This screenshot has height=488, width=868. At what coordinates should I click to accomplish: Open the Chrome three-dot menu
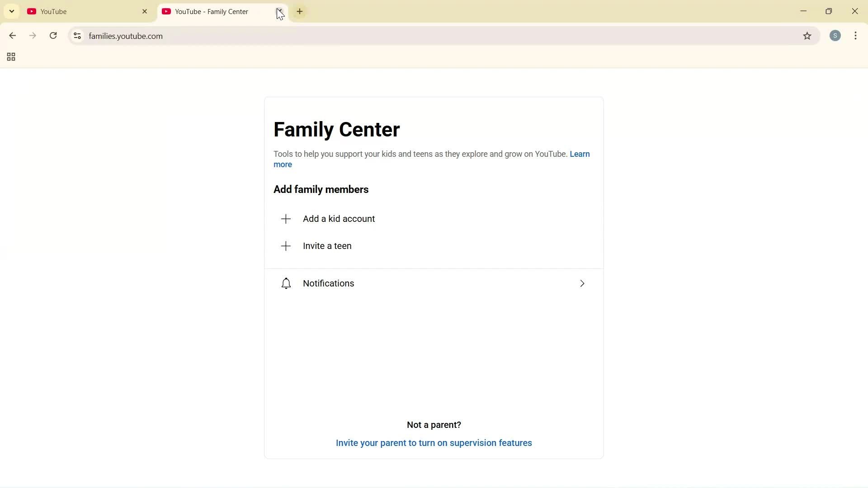(x=856, y=36)
